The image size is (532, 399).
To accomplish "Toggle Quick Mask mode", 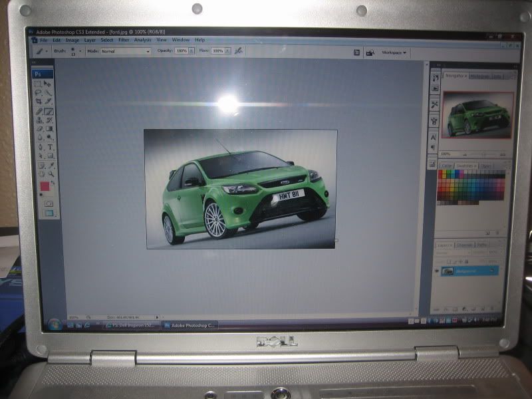I will tap(49, 203).
